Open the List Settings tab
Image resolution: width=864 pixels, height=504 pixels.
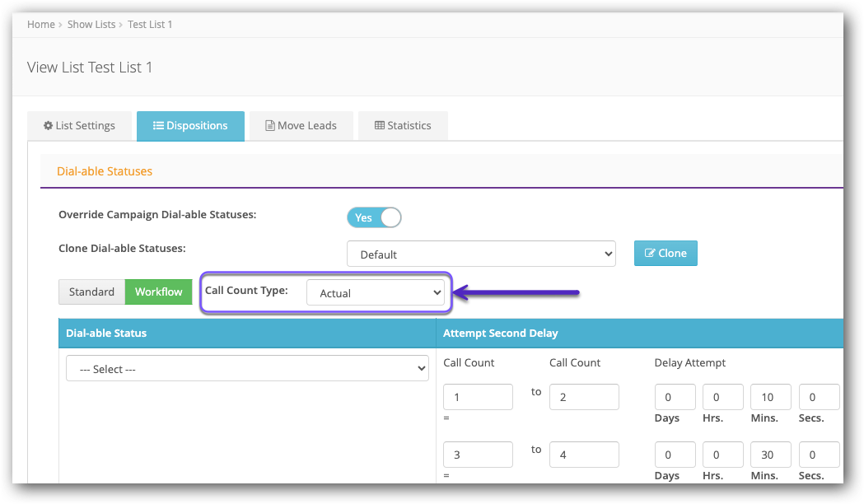pyautogui.click(x=78, y=126)
